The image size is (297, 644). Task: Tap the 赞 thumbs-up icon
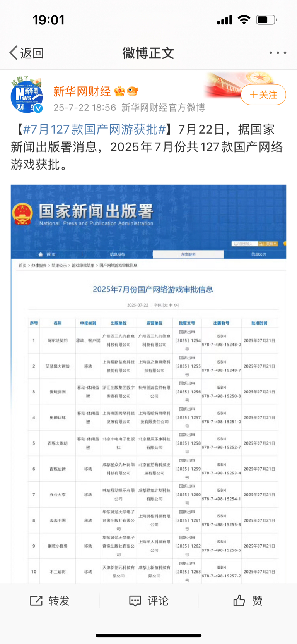[239, 601]
